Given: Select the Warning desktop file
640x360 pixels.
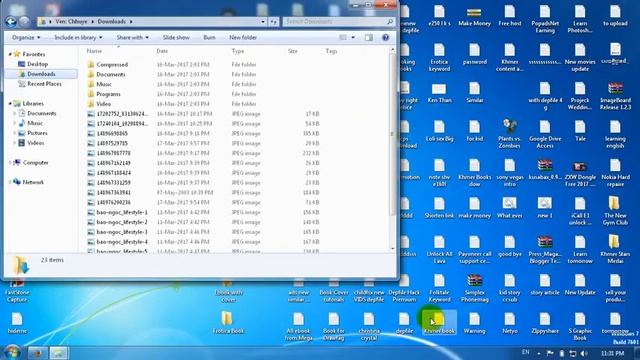Looking at the screenshot, I should pos(474,322).
